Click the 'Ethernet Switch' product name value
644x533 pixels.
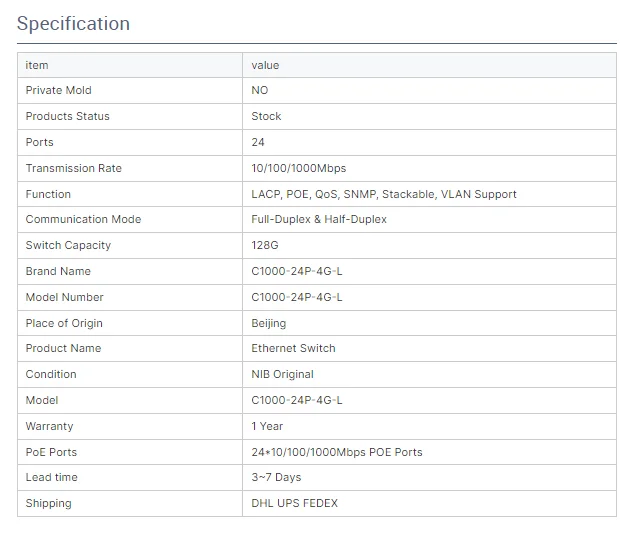tap(293, 348)
